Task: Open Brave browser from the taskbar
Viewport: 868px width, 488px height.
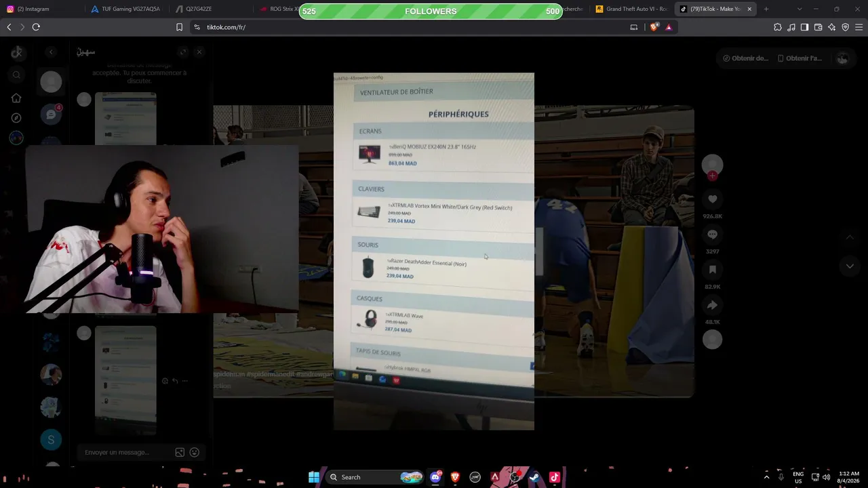Action: point(455,477)
